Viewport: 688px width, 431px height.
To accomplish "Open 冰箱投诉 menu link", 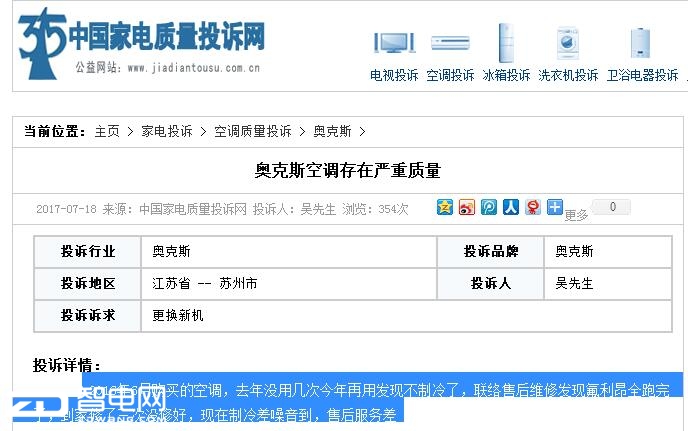I will tap(506, 75).
